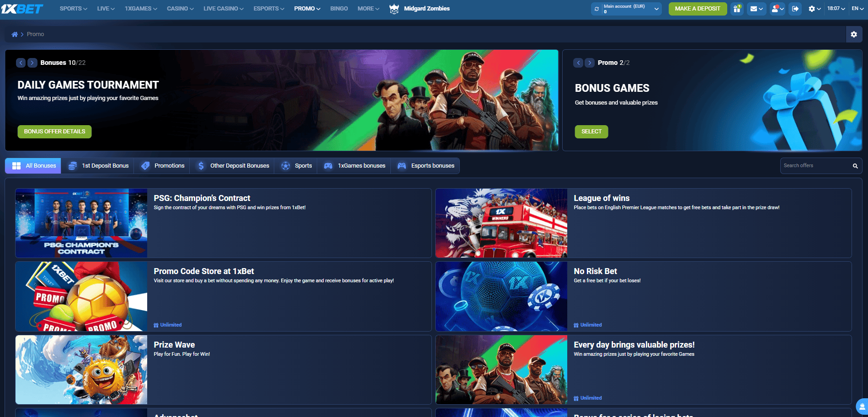Screen dimensions: 868x417
Task: Open page settings gear below header
Action: coord(853,34)
